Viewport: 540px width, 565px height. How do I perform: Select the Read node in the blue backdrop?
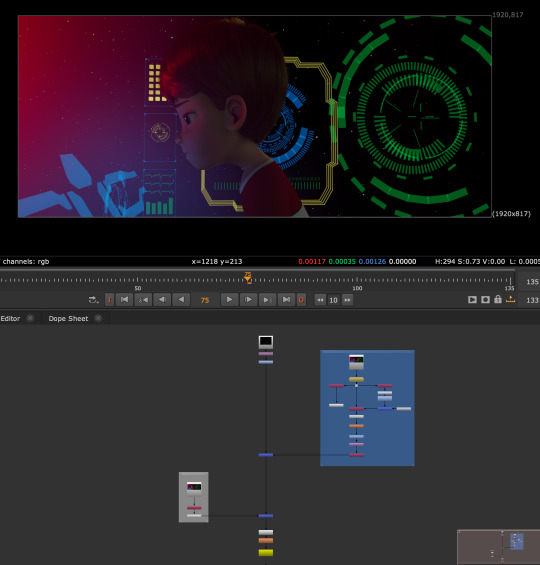coord(356,362)
